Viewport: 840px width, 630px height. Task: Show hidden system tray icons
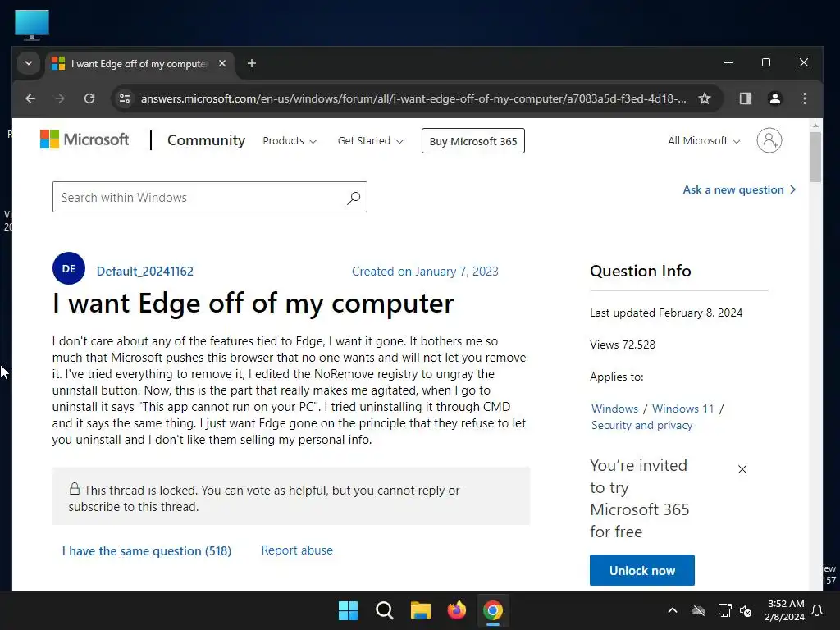tap(673, 610)
